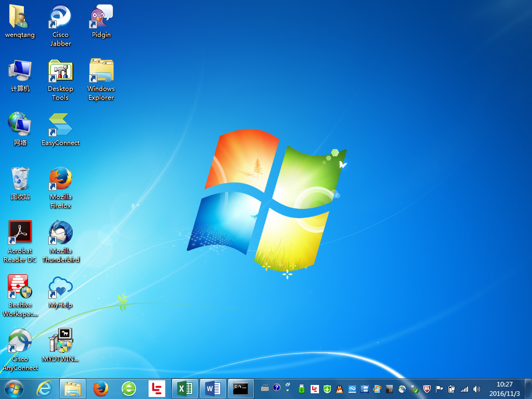
Task: Select the EasyConnect desktop shortcut
Action: tap(60, 129)
